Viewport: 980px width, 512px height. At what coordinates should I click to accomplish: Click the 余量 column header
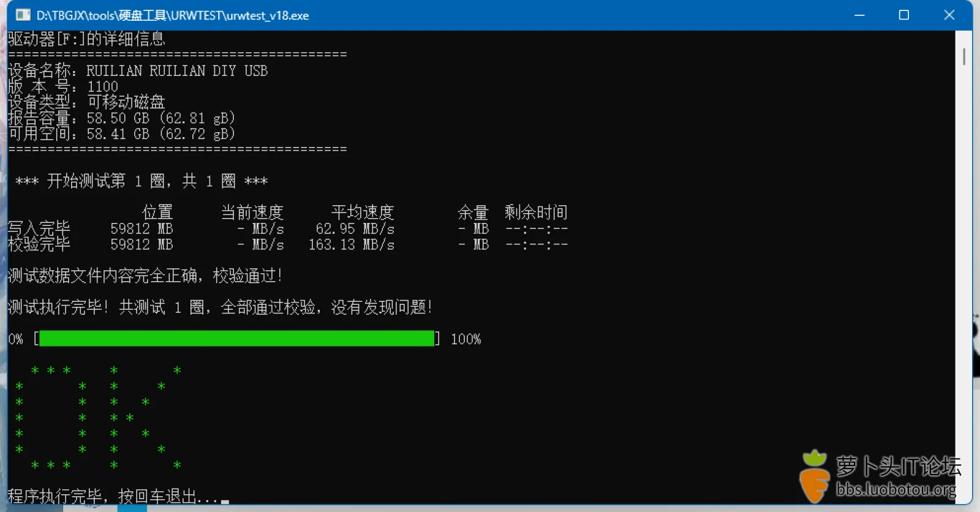tap(473, 213)
